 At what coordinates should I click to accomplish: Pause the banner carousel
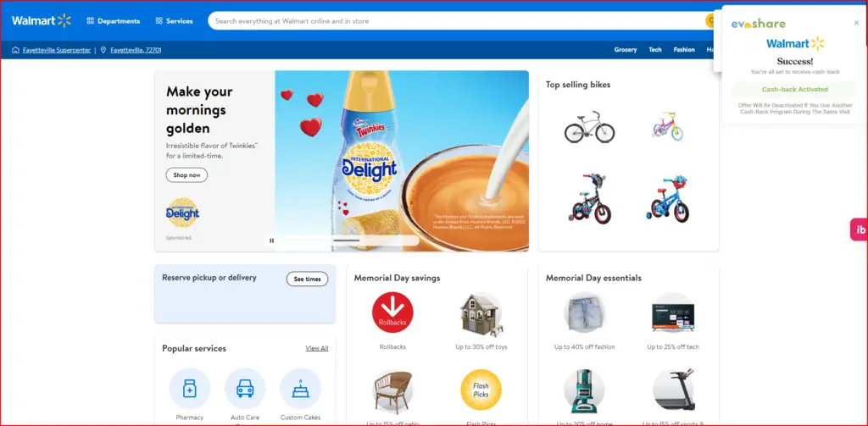click(271, 241)
